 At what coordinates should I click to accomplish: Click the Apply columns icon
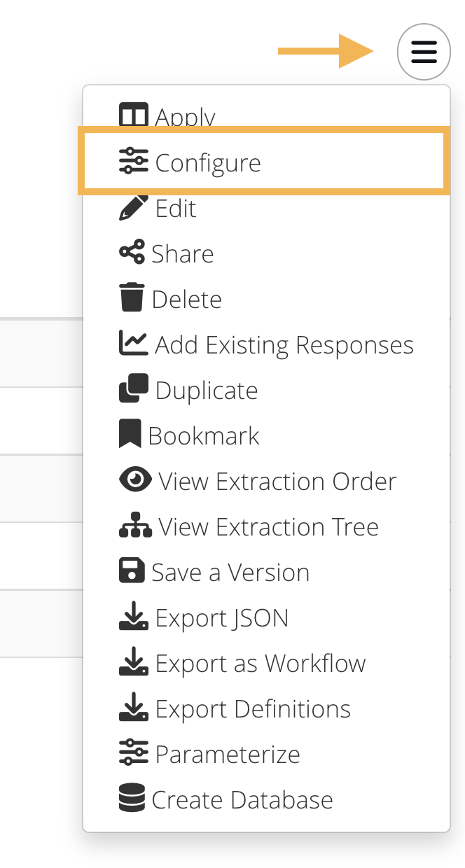(134, 116)
